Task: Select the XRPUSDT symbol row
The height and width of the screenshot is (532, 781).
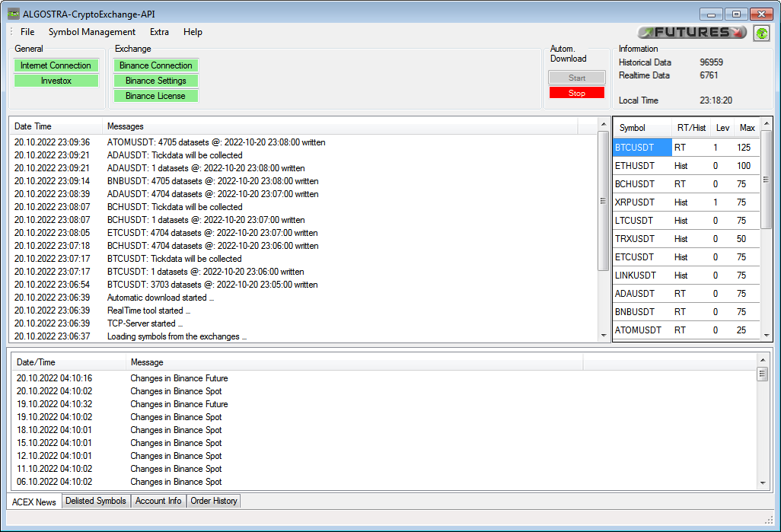Action: pos(687,202)
